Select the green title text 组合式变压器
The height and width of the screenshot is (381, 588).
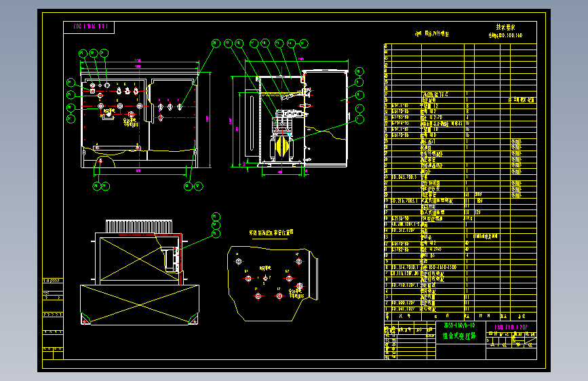point(459,336)
